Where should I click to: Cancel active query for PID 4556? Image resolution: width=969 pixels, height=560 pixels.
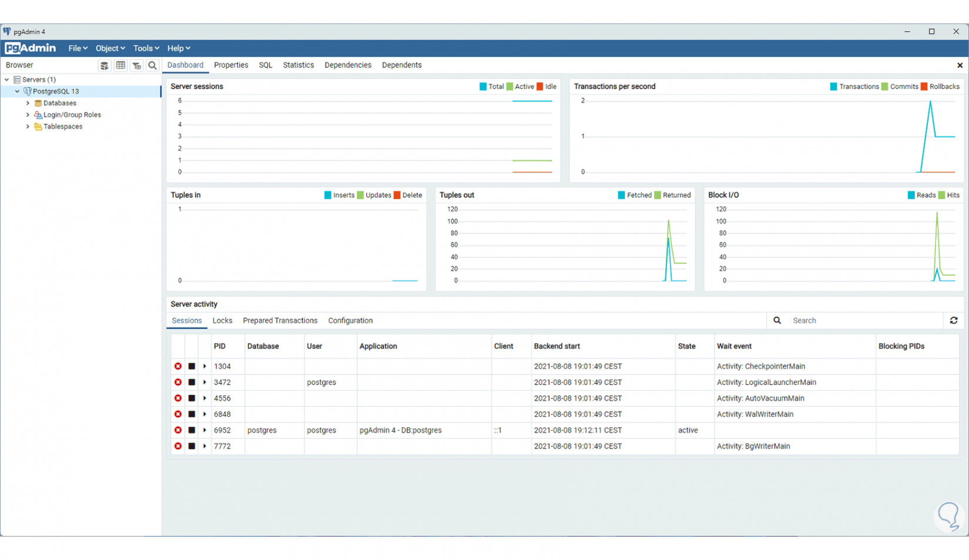[191, 398]
